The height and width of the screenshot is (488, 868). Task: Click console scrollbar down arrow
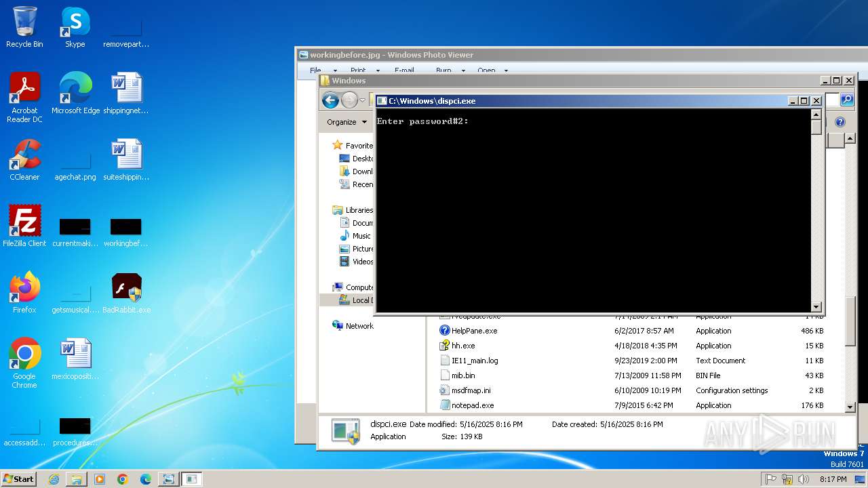click(816, 307)
